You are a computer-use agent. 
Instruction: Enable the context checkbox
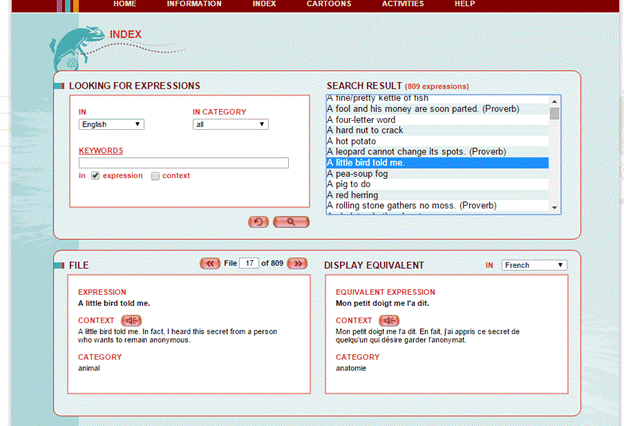(155, 176)
